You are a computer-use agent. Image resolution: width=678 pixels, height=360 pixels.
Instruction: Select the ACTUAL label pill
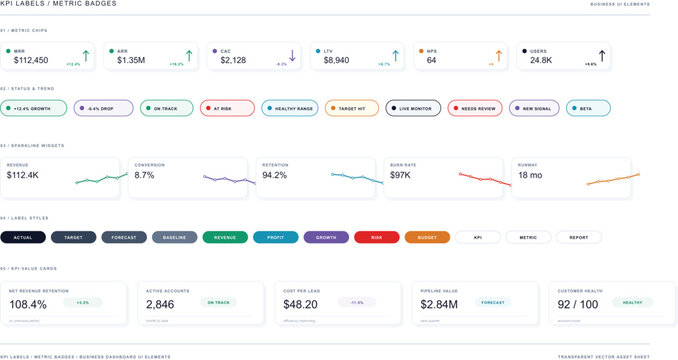coord(23,237)
